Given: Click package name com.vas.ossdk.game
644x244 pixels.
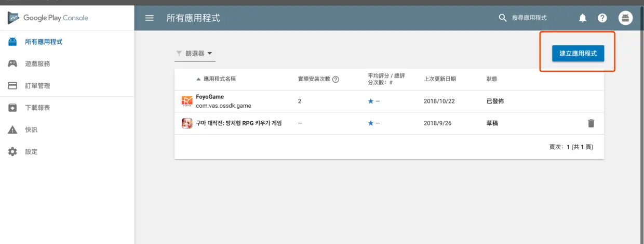Looking at the screenshot, I should point(223,106).
